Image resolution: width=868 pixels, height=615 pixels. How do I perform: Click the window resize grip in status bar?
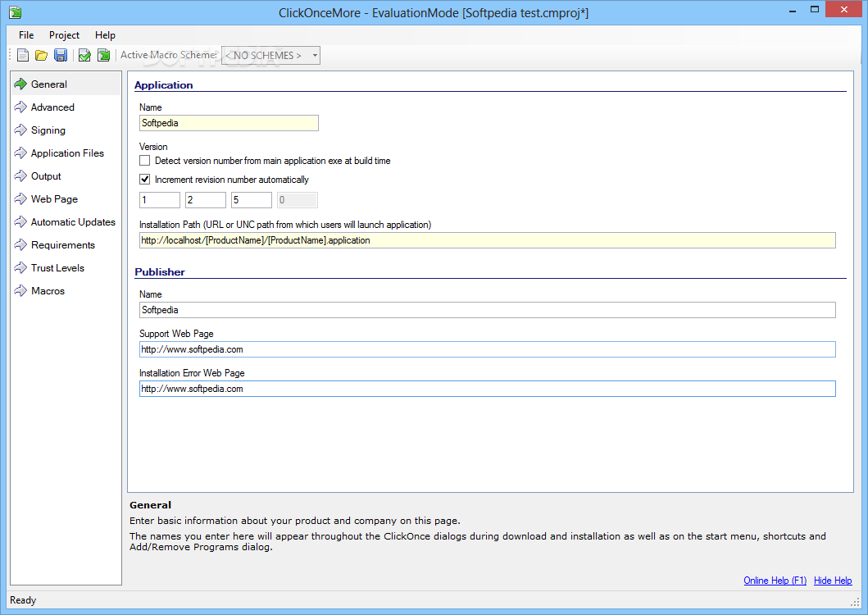855,602
